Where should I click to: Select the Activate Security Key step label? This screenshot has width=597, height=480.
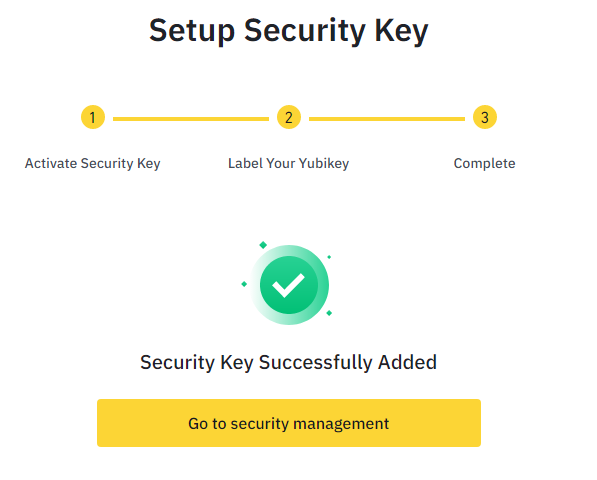tap(93, 164)
